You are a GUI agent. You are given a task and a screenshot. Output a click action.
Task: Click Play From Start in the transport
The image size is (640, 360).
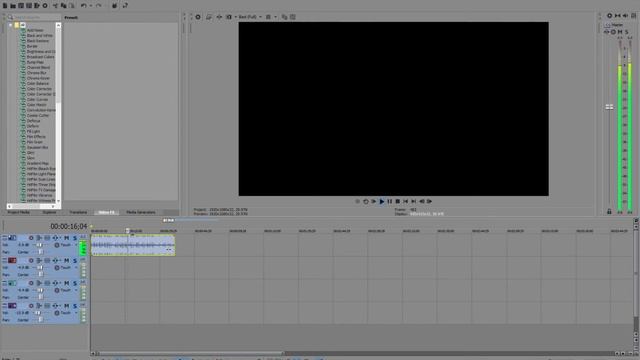(x=373, y=201)
